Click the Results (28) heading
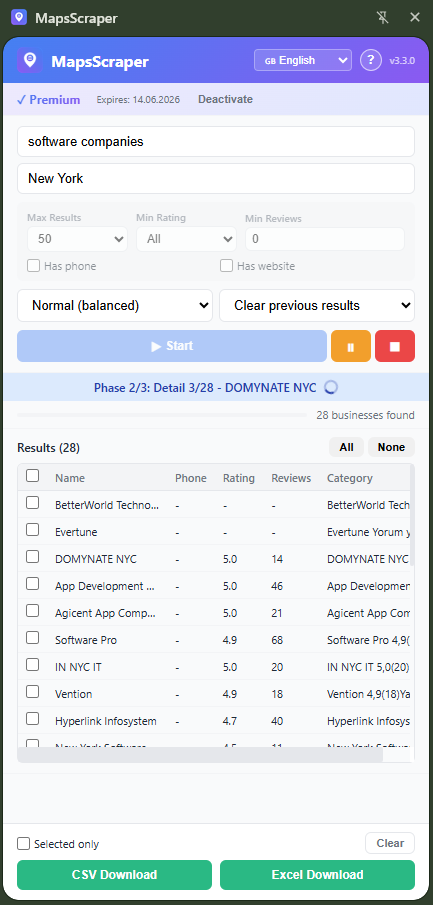The height and width of the screenshot is (905, 433). point(48,448)
